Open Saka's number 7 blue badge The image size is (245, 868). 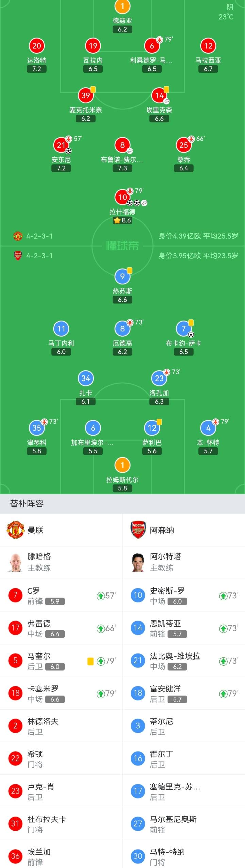click(x=184, y=329)
